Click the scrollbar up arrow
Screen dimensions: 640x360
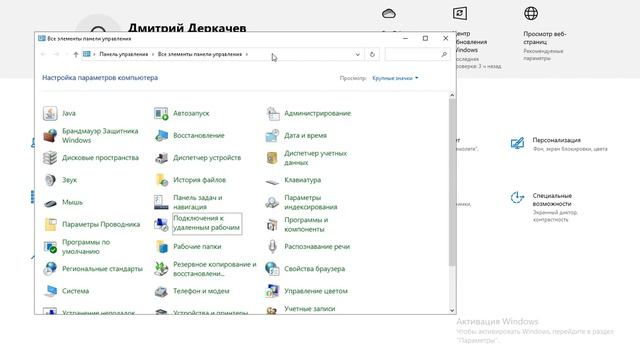pyautogui.click(x=452, y=95)
